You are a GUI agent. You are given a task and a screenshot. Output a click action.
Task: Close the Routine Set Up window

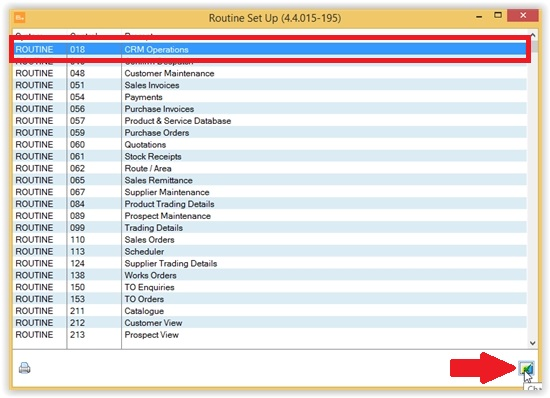click(523, 15)
